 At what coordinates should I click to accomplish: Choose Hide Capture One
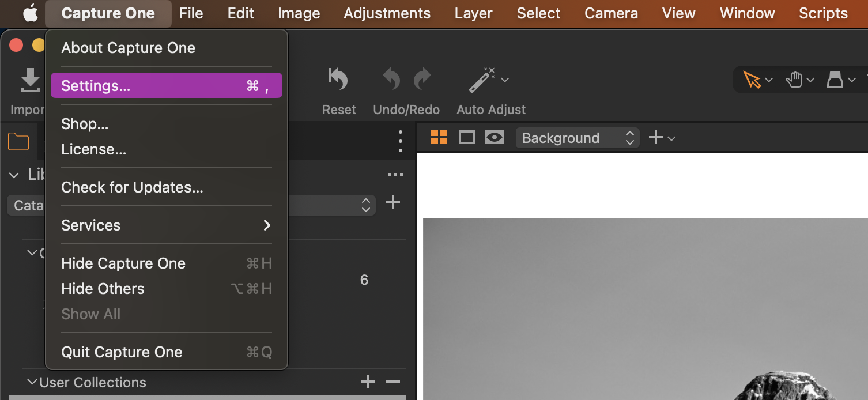tap(166, 263)
